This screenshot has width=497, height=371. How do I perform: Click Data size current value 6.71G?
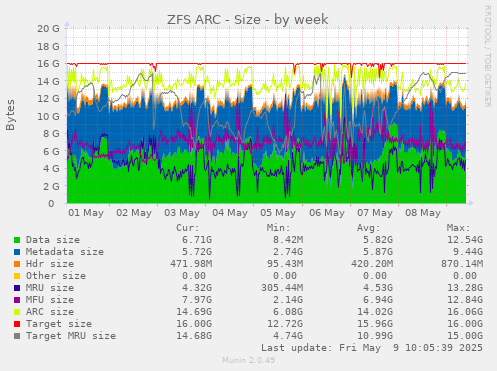point(197,240)
